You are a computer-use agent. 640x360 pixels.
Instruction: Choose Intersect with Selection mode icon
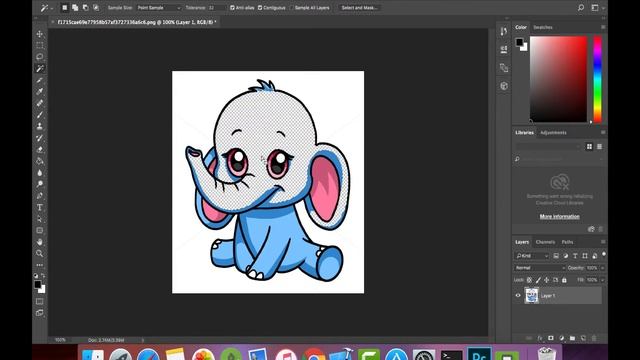tap(96, 8)
